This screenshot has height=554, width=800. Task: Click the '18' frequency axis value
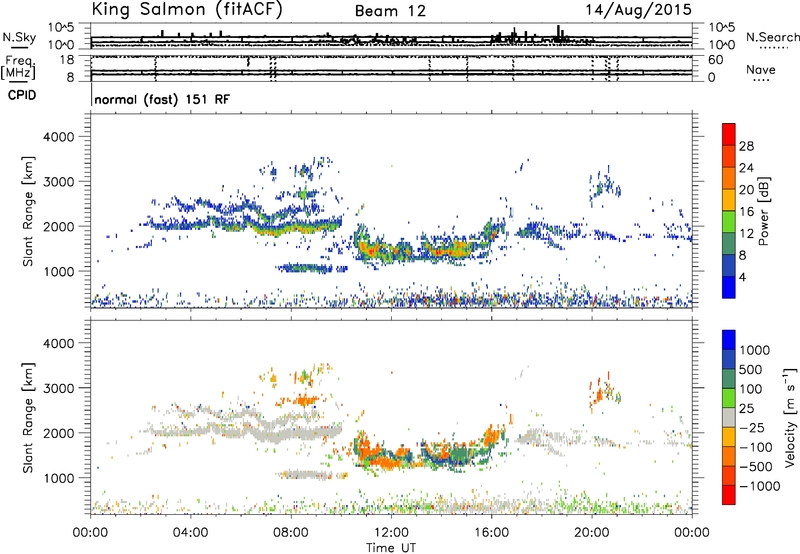point(66,60)
